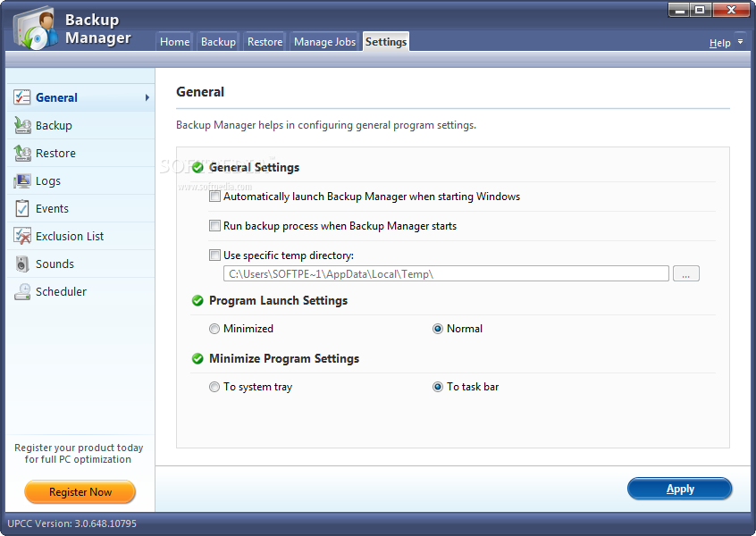Click the Backup Manager logo icon
This screenshot has width=756, height=536.
36,28
